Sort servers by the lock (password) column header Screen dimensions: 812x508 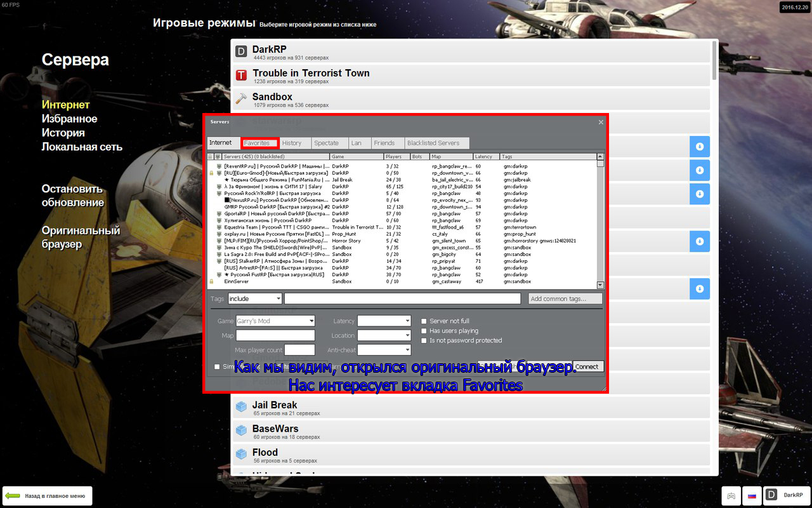click(x=211, y=156)
